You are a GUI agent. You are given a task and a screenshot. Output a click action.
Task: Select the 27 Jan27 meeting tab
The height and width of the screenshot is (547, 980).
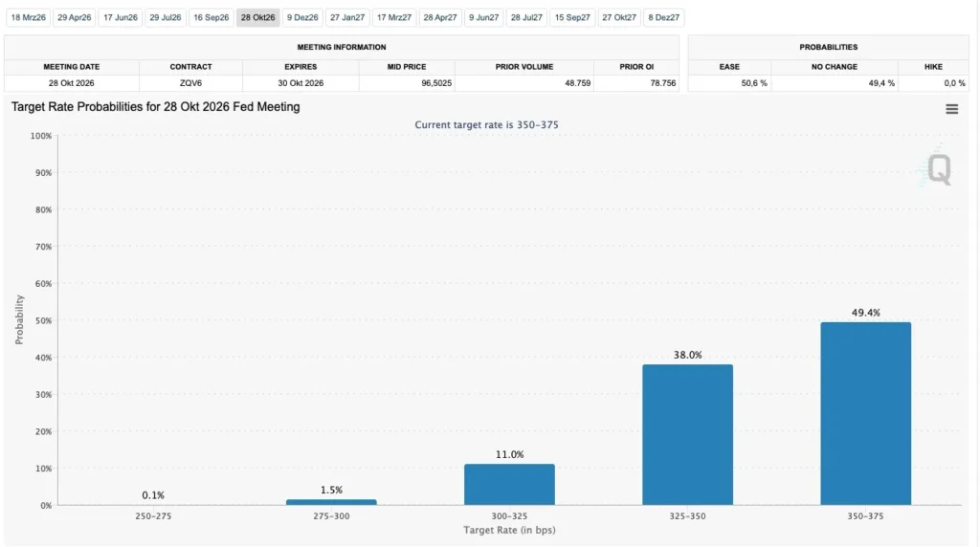pyautogui.click(x=347, y=17)
